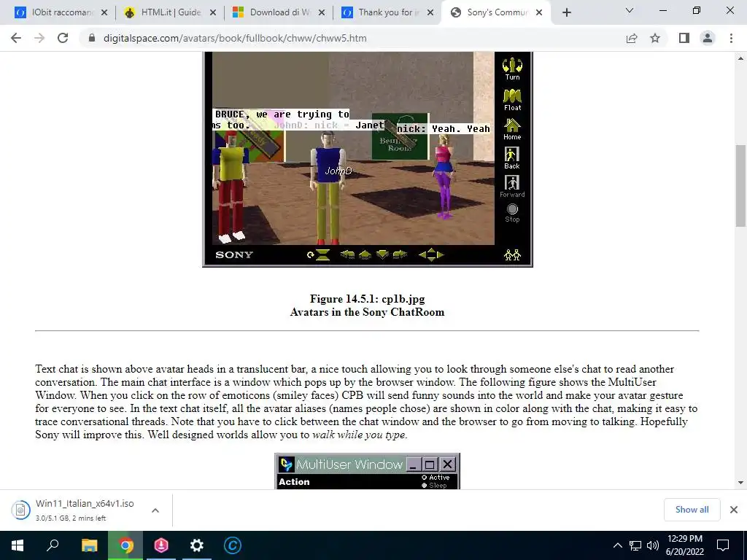Go back to the previous page in Chrome
The height and width of the screenshot is (560, 747).
pyautogui.click(x=16, y=38)
